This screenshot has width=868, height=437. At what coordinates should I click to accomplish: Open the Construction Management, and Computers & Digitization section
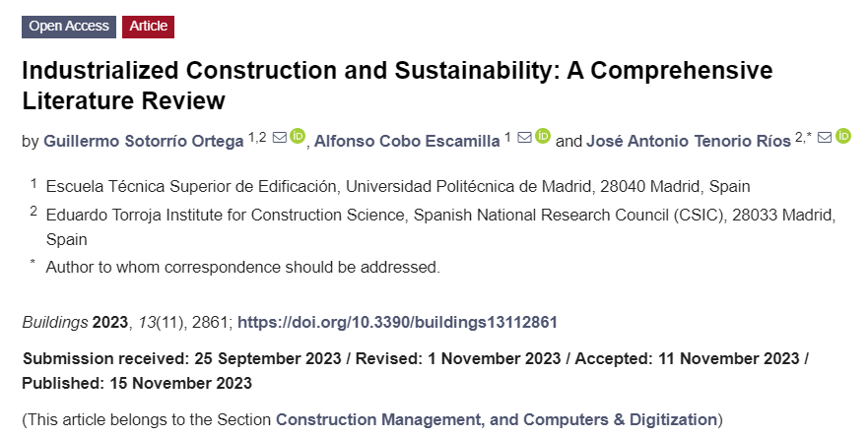pos(496,419)
